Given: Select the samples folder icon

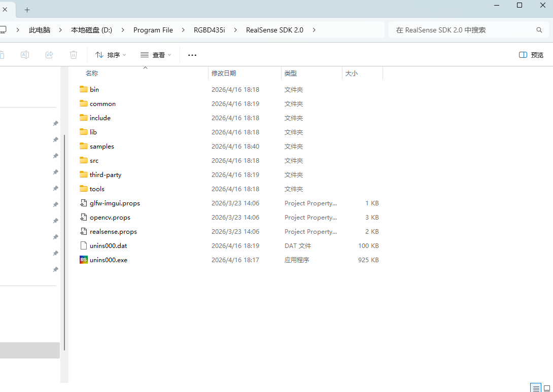Looking at the screenshot, I should pos(84,146).
